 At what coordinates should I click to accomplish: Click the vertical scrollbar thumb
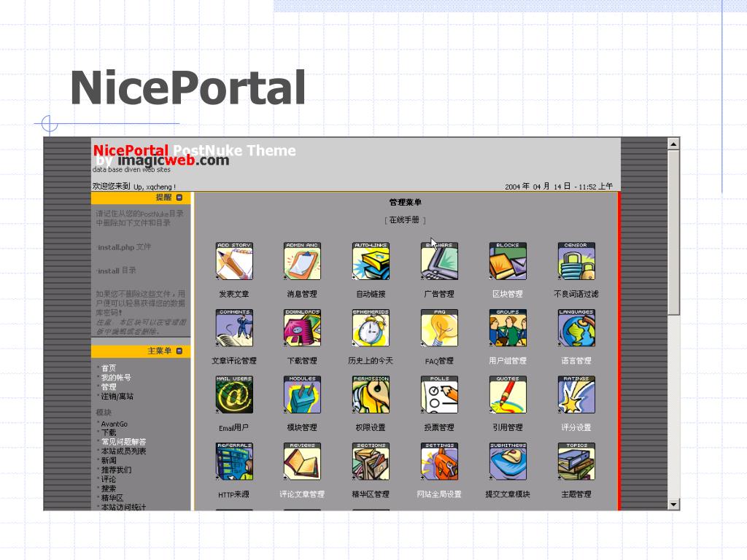[x=673, y=233]
